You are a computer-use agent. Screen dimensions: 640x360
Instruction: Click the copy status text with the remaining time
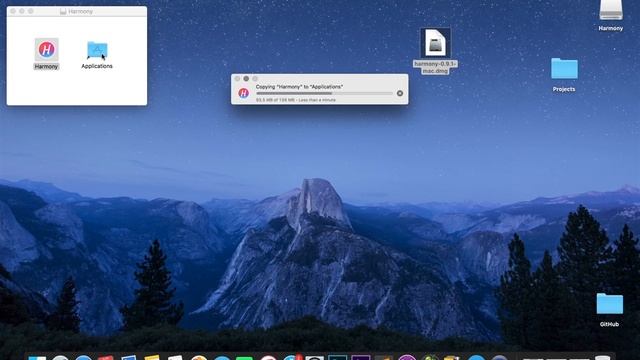(x=296, y=100)
